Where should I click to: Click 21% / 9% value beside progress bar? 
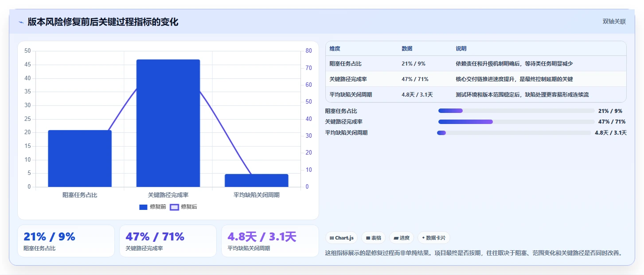click(x=610, y=111)
